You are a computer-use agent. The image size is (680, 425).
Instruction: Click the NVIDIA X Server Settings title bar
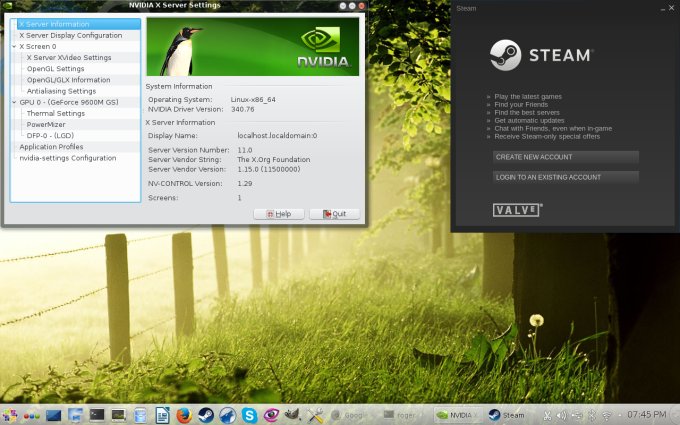174,5
